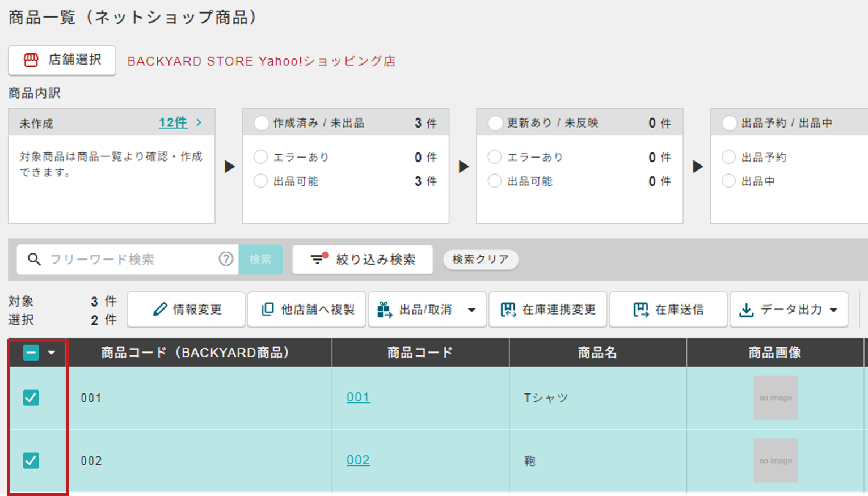The width and height of the screenshot is (868, 496).
Task: Open product code link 002
Action: (x=358, y=460)
